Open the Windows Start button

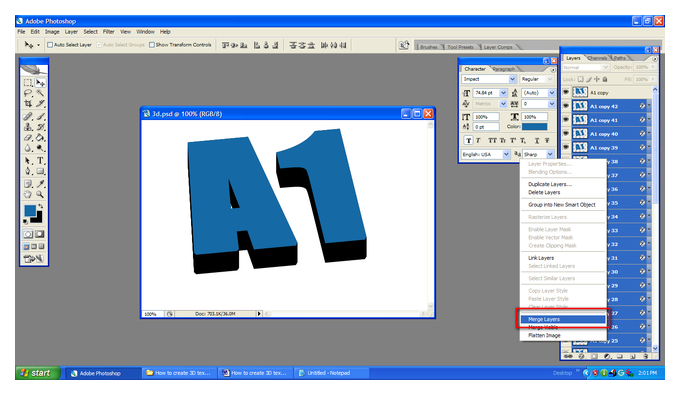click(37, 373)
